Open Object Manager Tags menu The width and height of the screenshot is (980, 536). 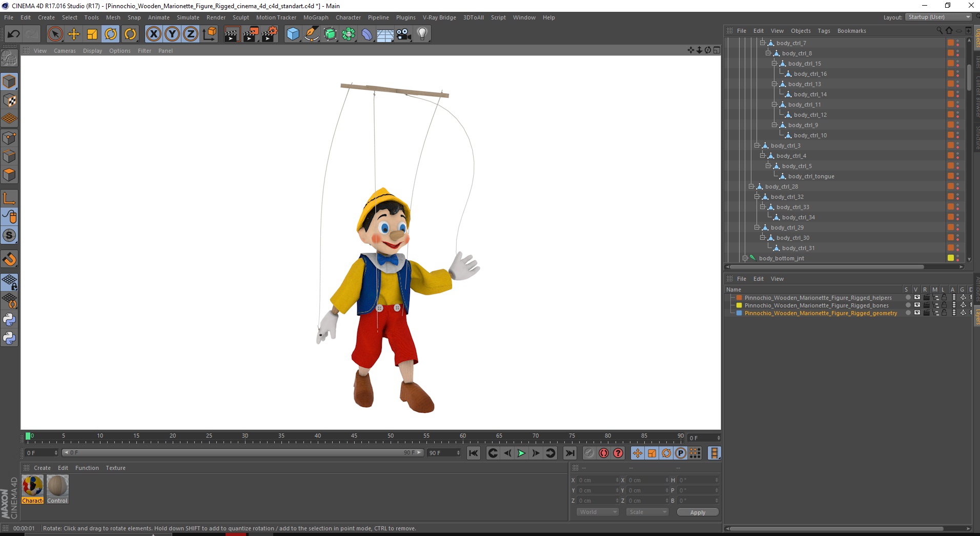point(824,31)
